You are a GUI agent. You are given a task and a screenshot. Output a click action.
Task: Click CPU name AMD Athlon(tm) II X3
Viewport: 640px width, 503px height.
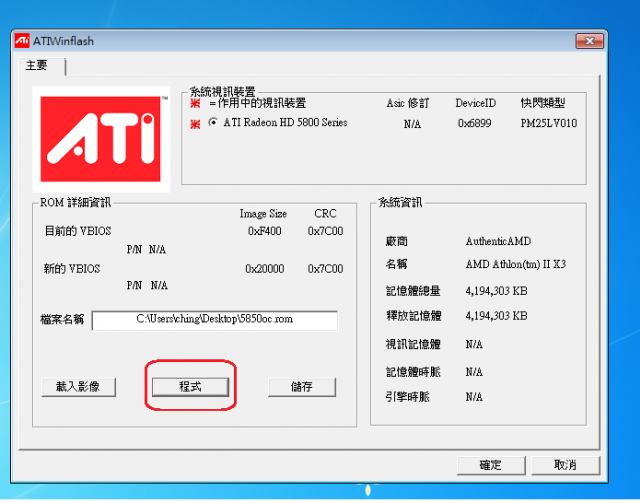pyautogui.click(x=516, y=265)
